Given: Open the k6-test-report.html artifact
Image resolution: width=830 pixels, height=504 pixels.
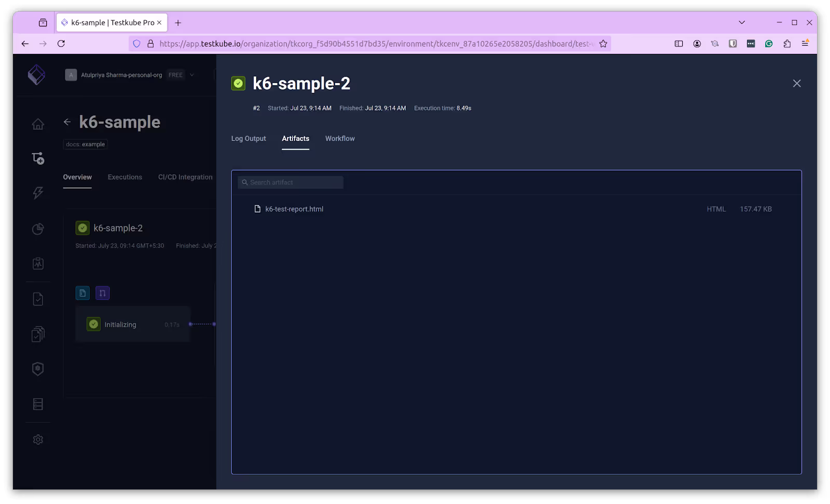Looking at the screenshot, I should 294,209.
